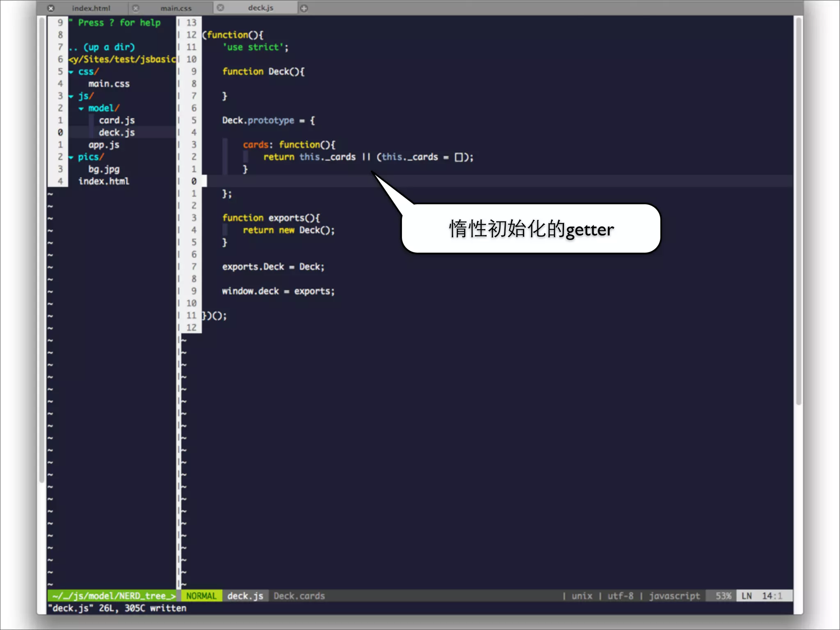Viewport: 840px width, 630px height.
Task: Open main.css in the file tree
Action: pyautogui.click(x=109, y=84)
